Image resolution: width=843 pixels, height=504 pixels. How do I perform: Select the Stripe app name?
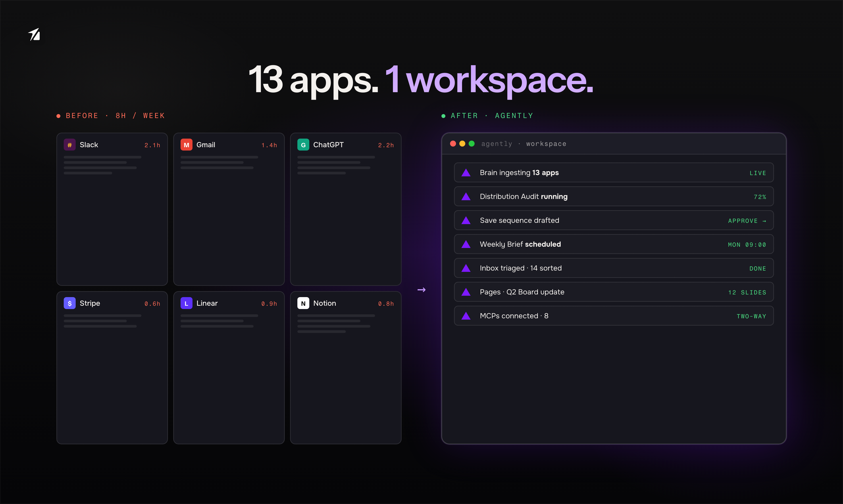pos(90,303)
